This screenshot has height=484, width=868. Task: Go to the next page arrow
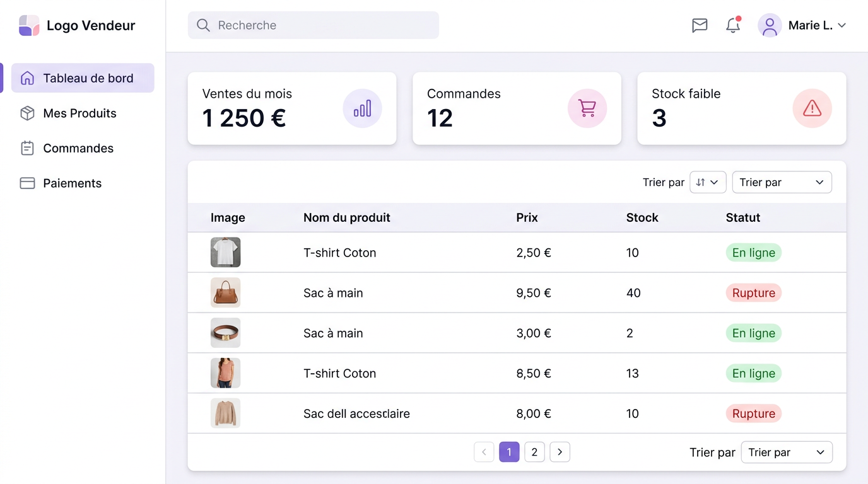pos(560,452)
